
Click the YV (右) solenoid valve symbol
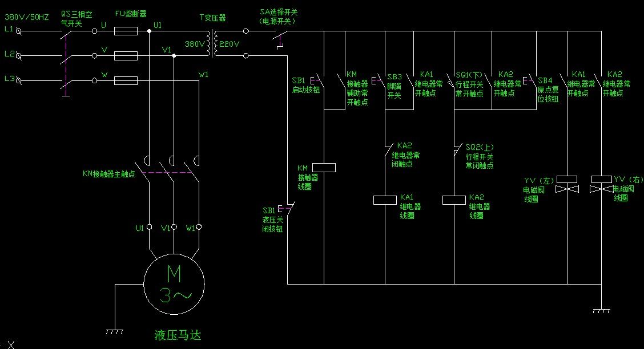[x=602, y=184]
